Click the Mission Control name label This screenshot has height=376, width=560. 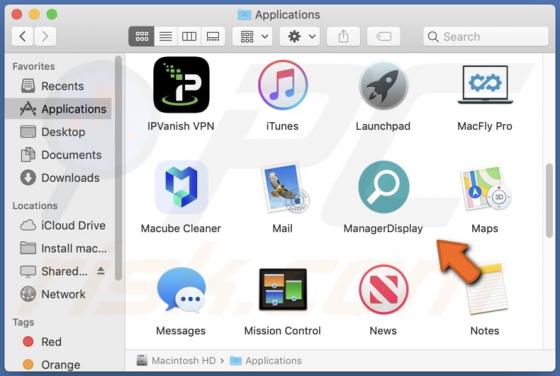(282, 331)
